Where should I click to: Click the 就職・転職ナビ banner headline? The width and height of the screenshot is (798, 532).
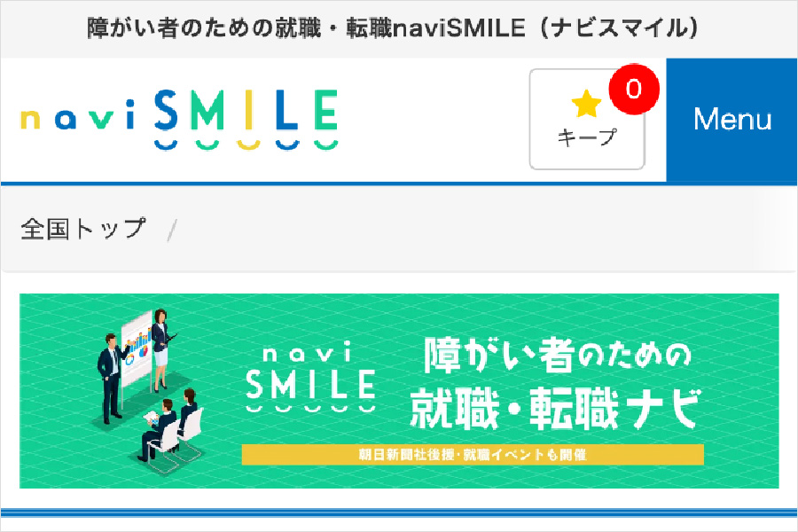556,409
